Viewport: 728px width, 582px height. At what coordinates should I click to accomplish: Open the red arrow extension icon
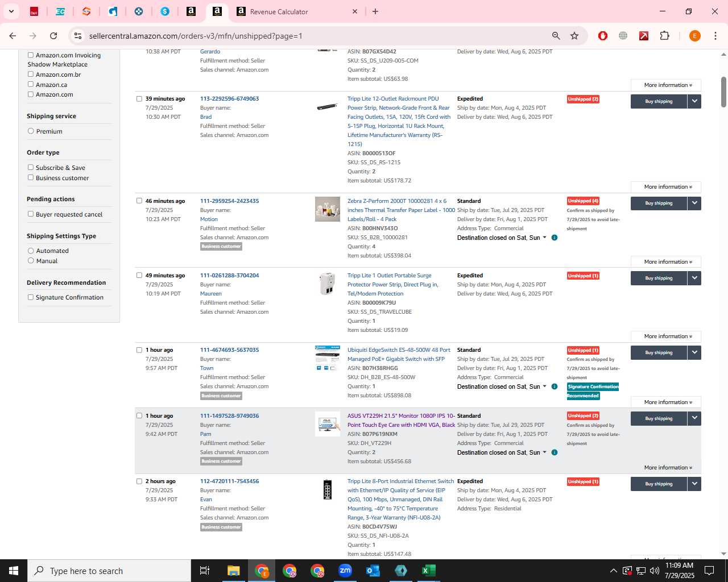point(644,36)
